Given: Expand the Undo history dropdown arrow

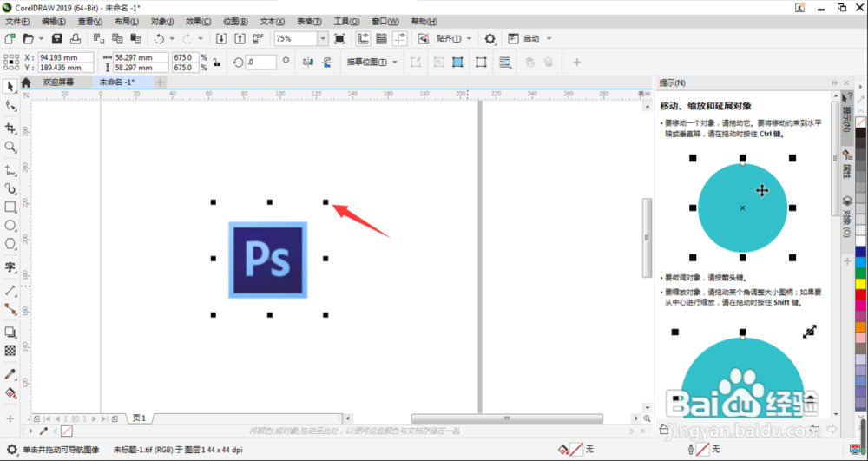Looking at the screenshot, I should coord(172,39).
